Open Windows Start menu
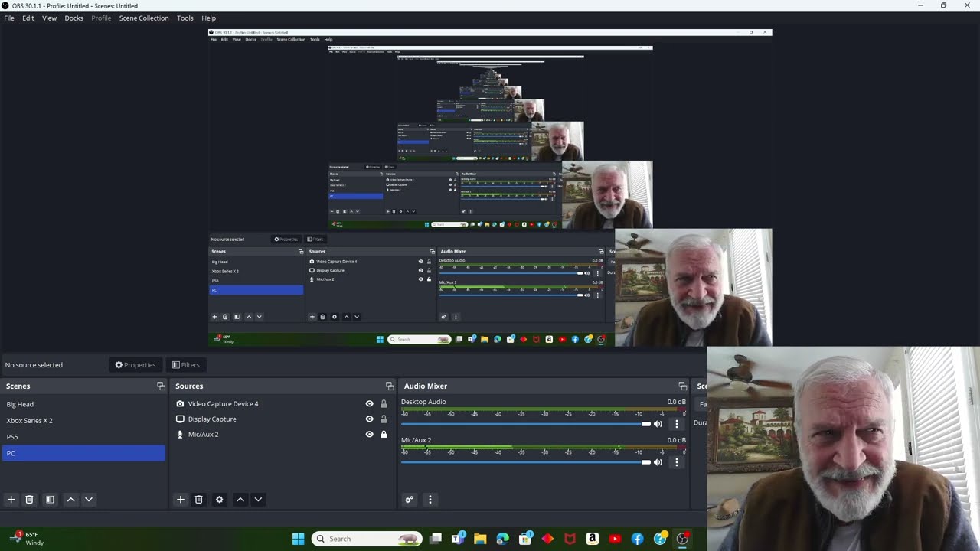Viewport: 980px width, 551px height. (298, 539)
